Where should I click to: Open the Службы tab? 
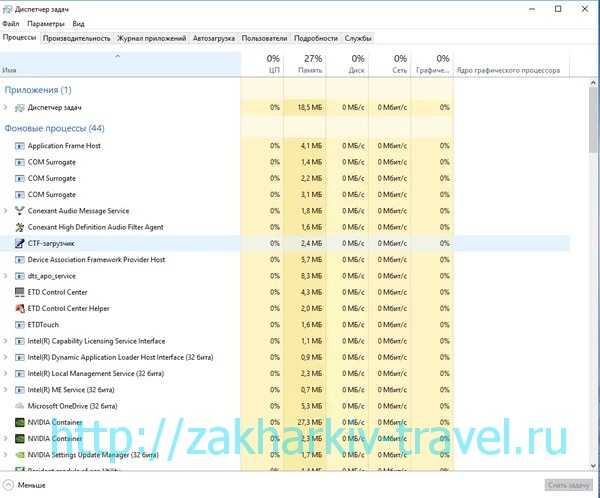[x=358, y=38]
